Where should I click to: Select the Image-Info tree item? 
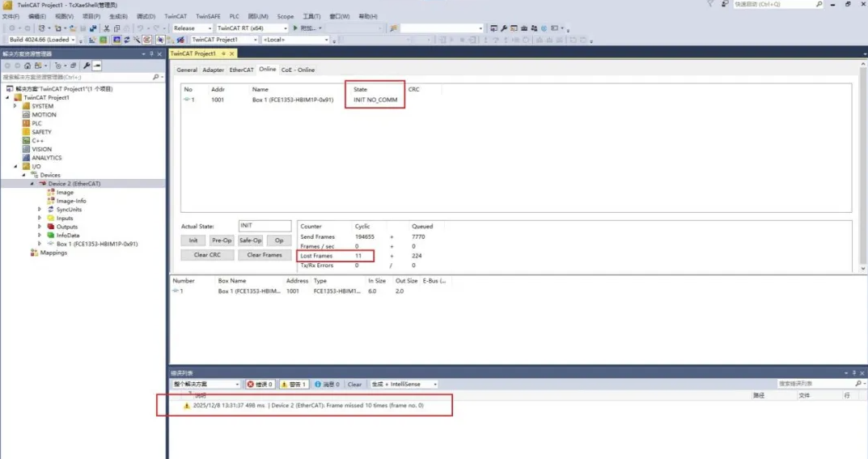(x=71, y=201)
